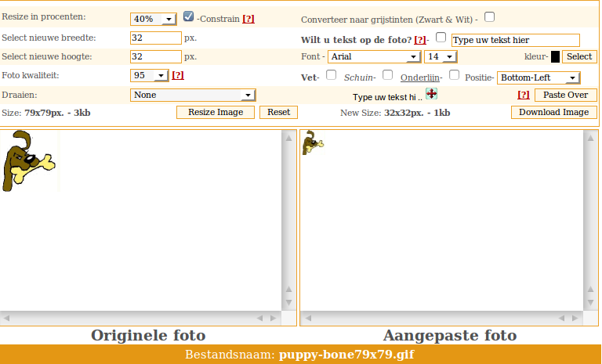Open the Resize in procenten 40% dropdown
602x364 pixels.
pyautogui.click(x=153, y=19)
